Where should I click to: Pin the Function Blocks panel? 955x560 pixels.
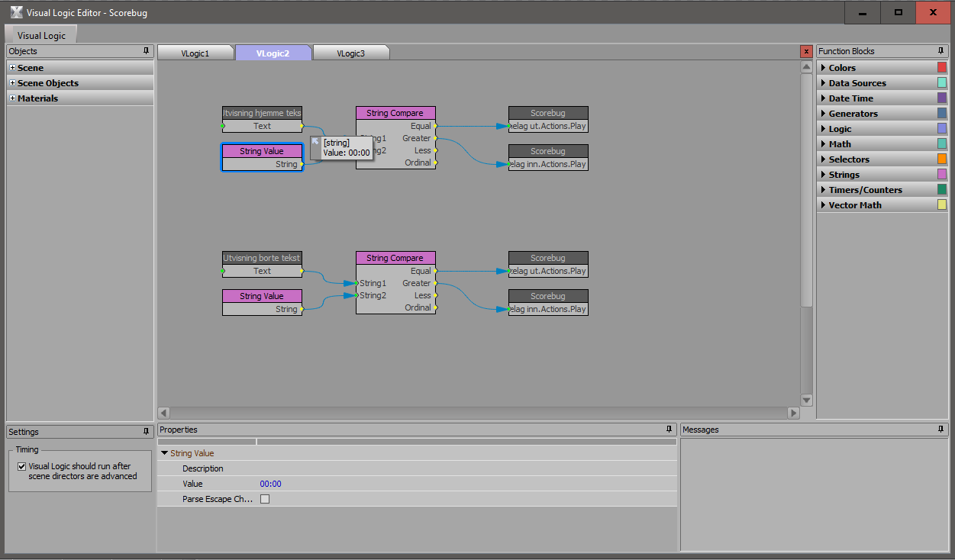coord(941,51)
